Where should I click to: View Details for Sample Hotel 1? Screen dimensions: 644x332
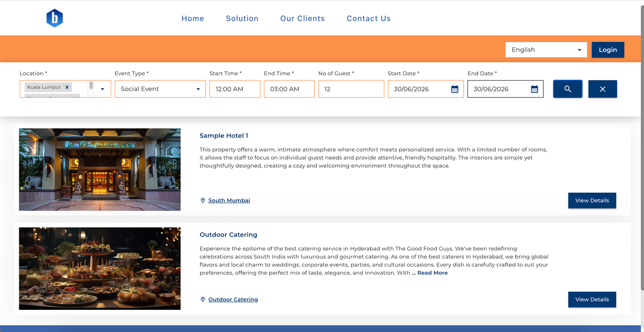[x=592, y=200]
